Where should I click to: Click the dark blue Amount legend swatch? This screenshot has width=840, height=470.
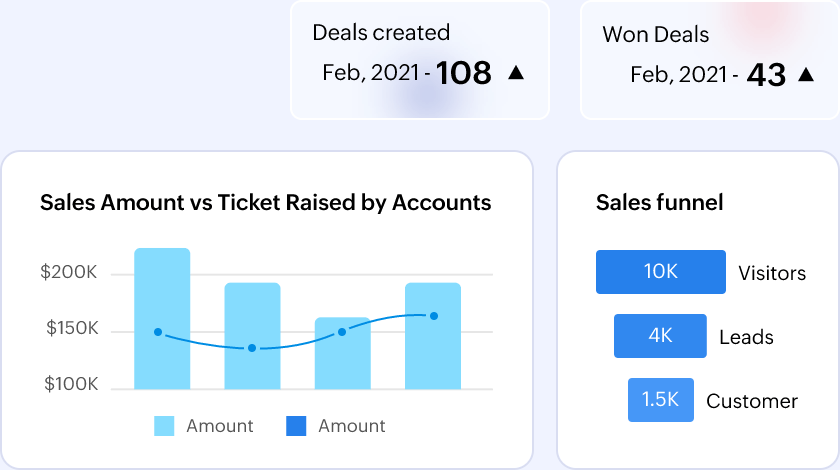296,426
